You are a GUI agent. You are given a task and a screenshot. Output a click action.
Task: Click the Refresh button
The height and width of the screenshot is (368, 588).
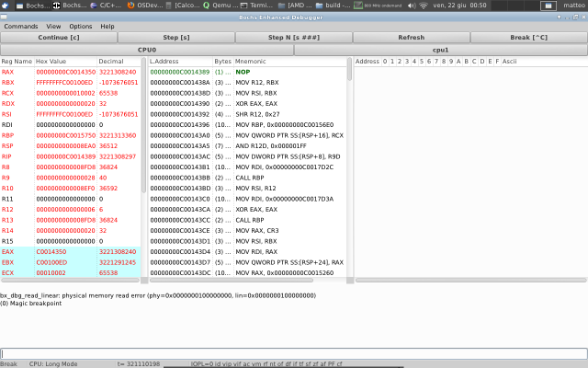[412, 38]
